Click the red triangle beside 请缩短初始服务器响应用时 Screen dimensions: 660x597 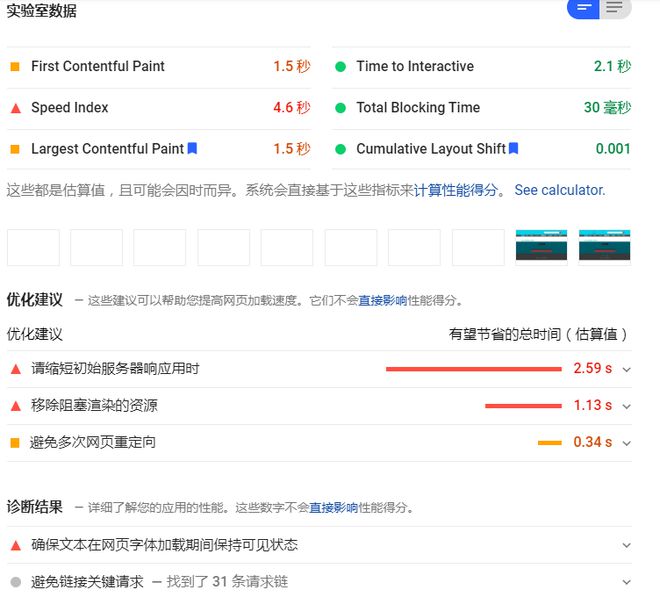tap(16, 369)
